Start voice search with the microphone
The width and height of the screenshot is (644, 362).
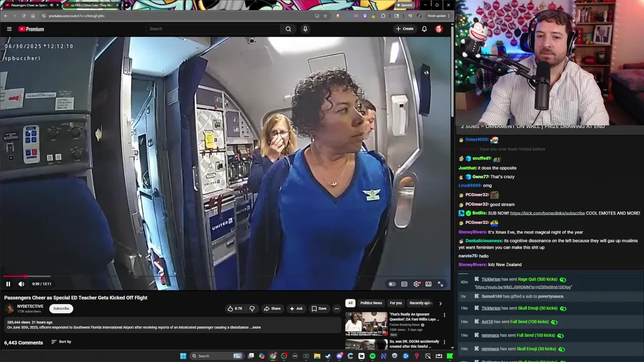pyautogui.click(x=305, y=29)
